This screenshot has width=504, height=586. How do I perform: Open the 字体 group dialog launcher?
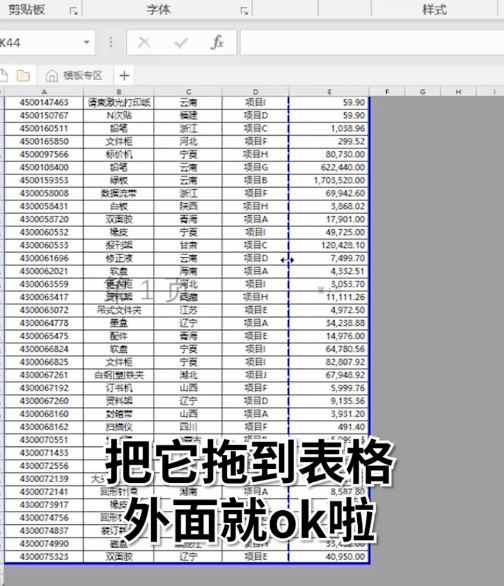(x=244, y=12)
